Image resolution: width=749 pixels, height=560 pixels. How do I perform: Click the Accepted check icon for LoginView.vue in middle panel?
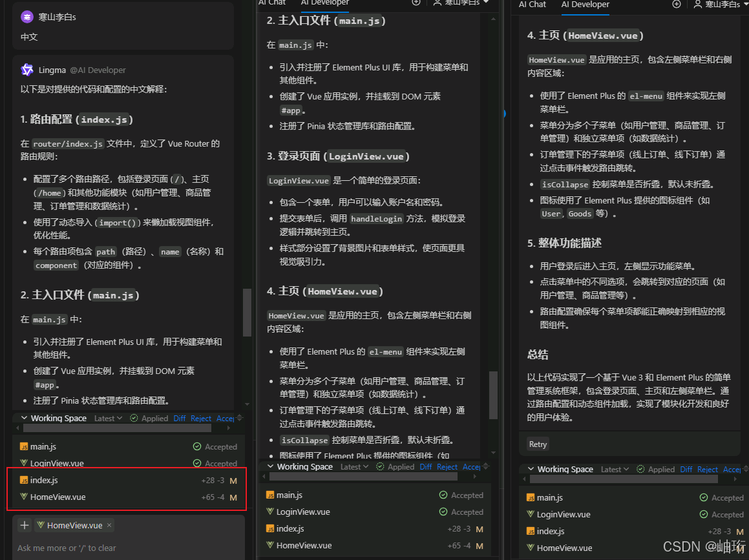pyautogui.click(x=443, y=512)
